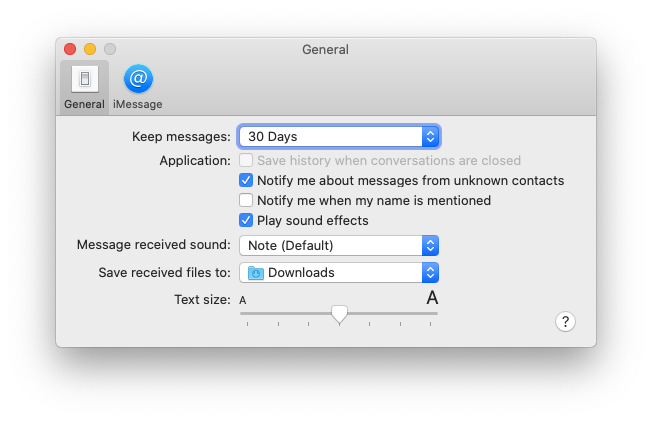Minimize the window with the yellow button
This screenshot has height=421, width=652.
(x=90, y=49)
